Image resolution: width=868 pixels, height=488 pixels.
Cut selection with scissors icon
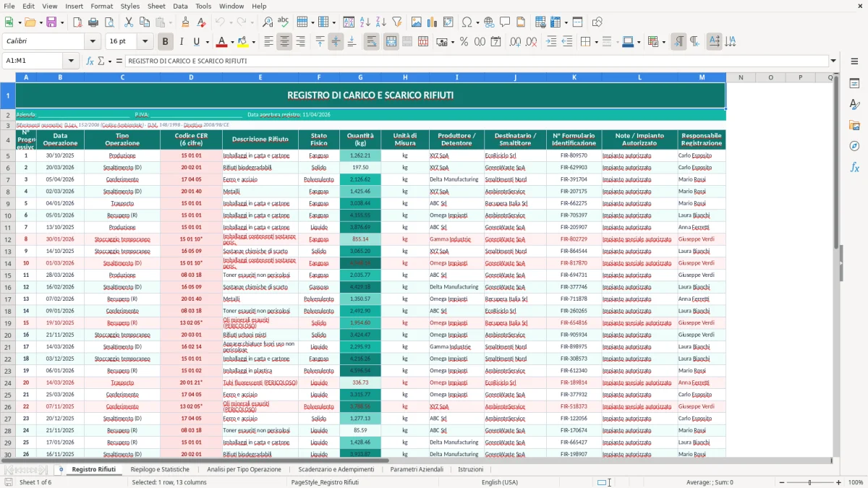click(x=129, y=22)
